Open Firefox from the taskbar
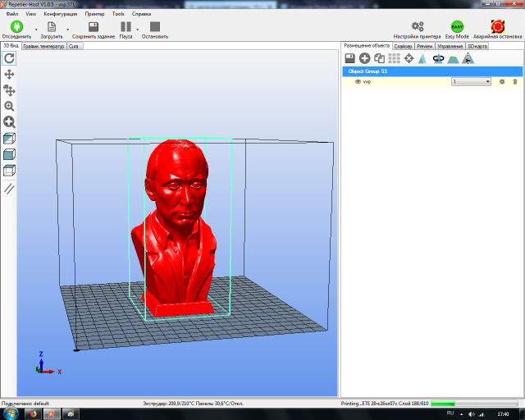The width and height of the screenshot is (525, 420). (x=33, y=414)
